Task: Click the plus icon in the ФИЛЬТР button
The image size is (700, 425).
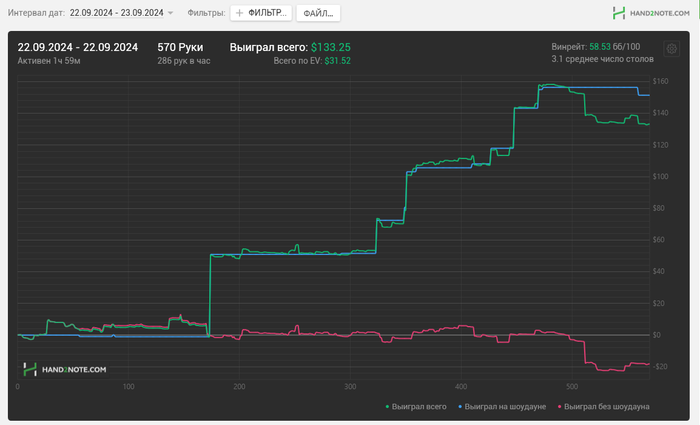Action: (x=239, y=13)
